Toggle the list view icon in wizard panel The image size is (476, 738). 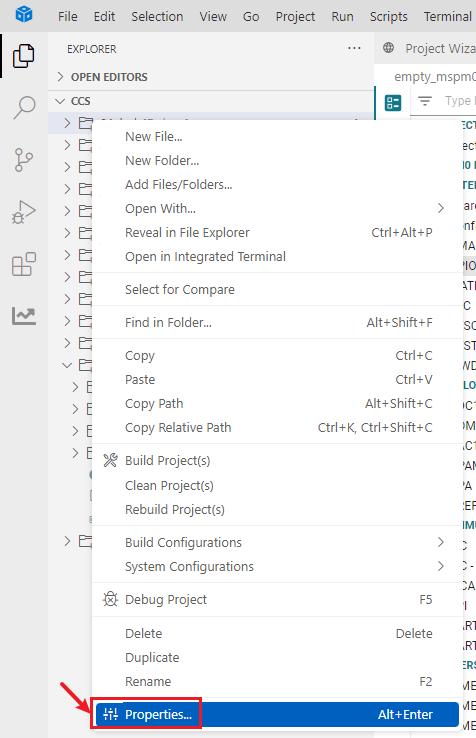(393, 103)
